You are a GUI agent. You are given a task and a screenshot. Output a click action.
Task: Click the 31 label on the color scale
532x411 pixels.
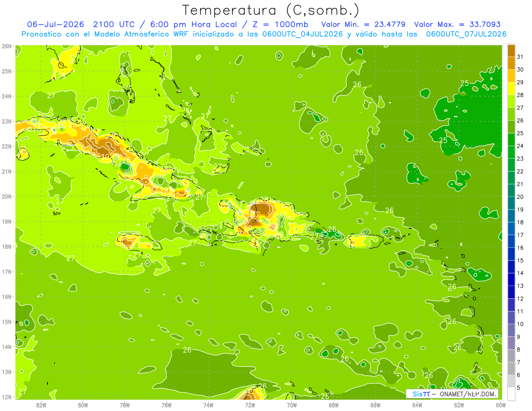520,57
